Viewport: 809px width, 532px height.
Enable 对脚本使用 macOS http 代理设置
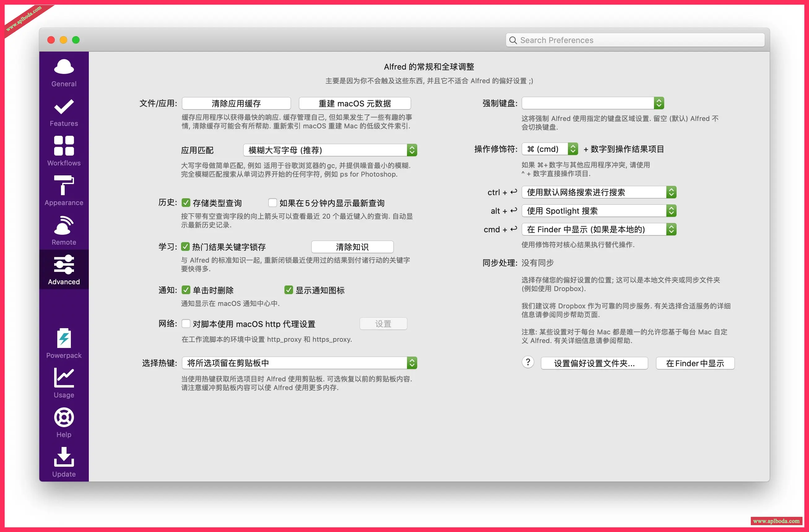point(186,324)
